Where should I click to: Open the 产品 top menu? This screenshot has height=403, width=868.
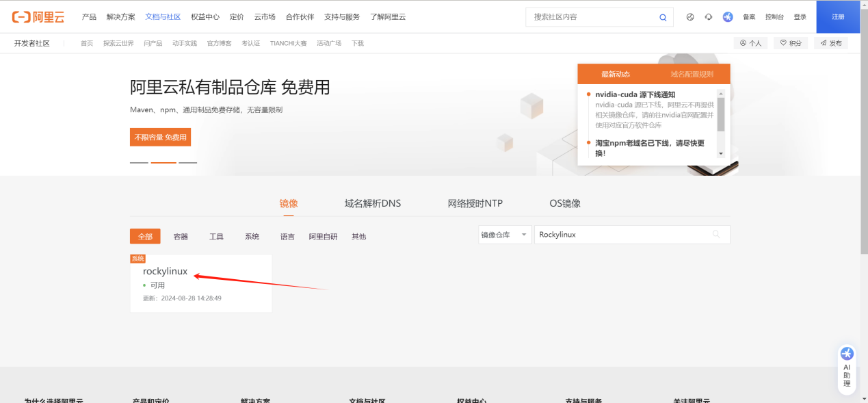pyautogui.click(x=89, y=17)
